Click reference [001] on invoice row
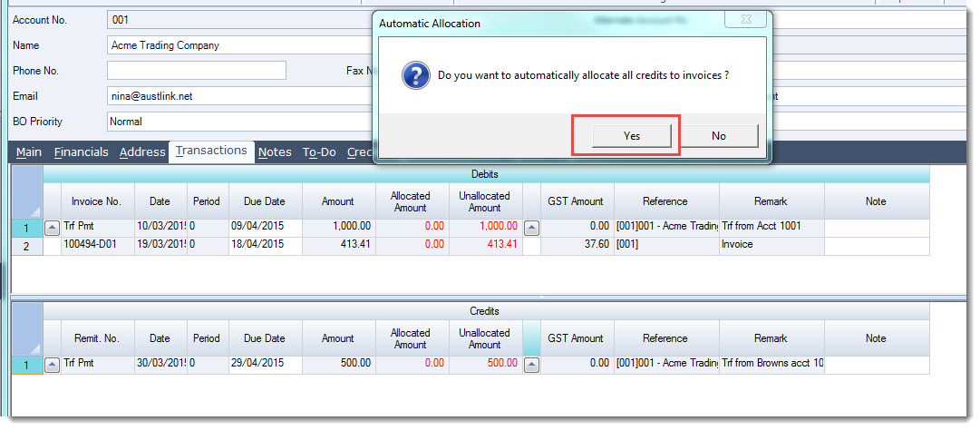 666,246
